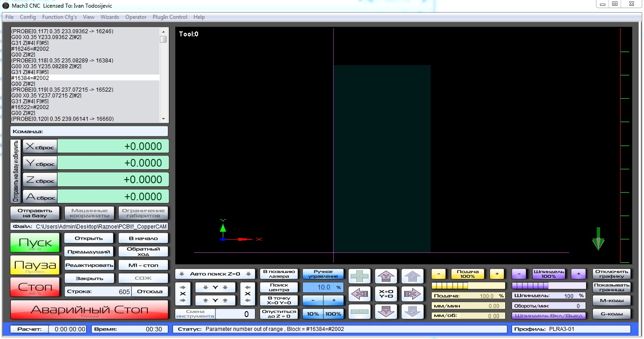Toggle М1 - стоп optional stop
This screenshot has width=644, height=339.
pos(143,265)
